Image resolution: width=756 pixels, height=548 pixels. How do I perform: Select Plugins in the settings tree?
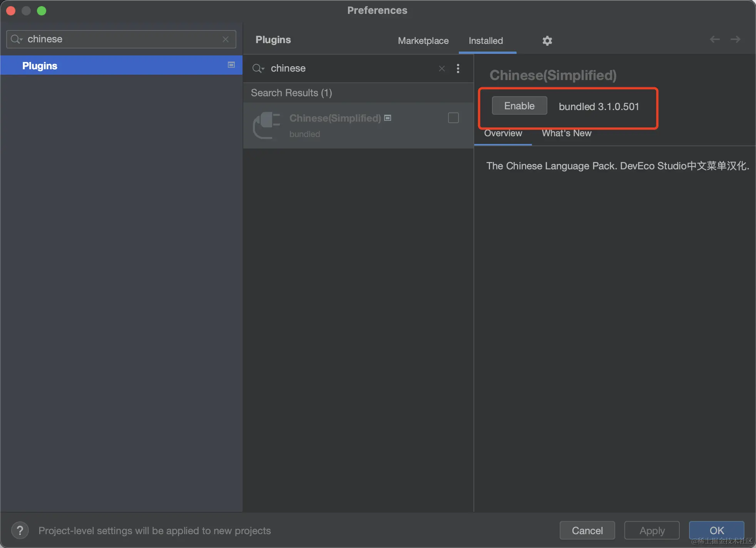pos(40,66)
